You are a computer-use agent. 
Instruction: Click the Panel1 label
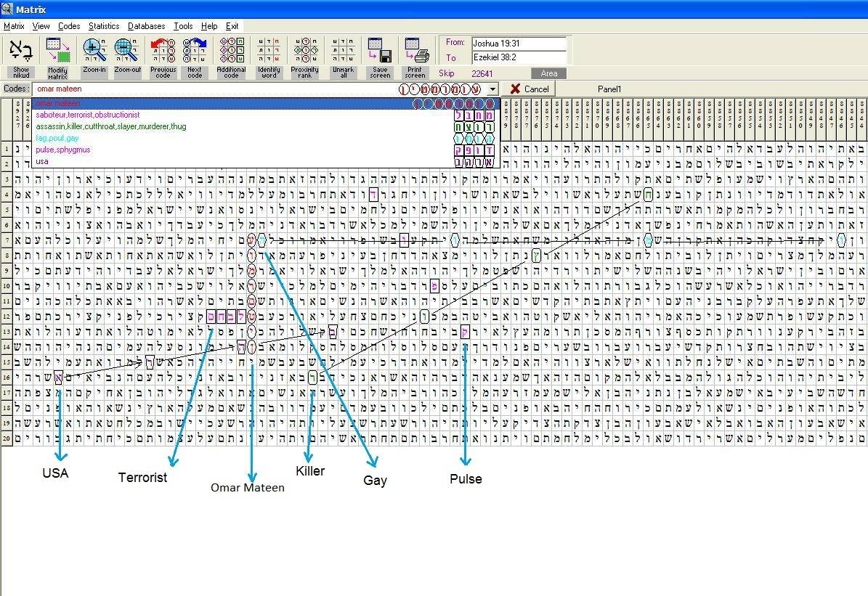coord(609,89)
